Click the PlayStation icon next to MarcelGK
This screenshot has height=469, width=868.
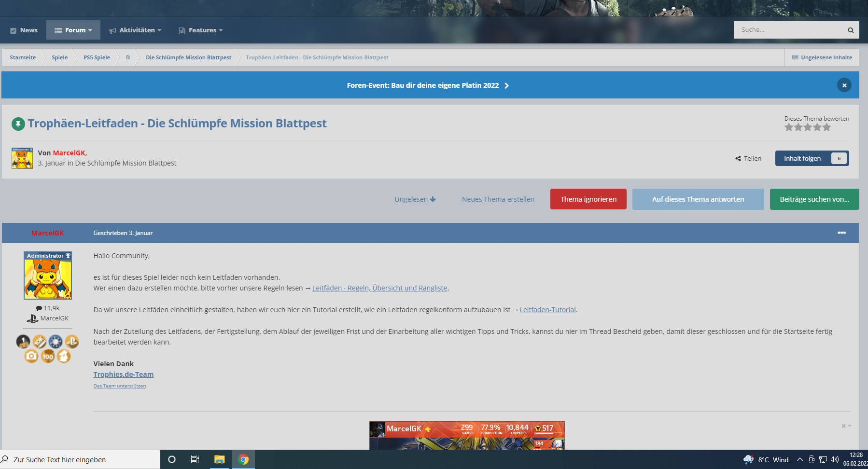point(32,318)
